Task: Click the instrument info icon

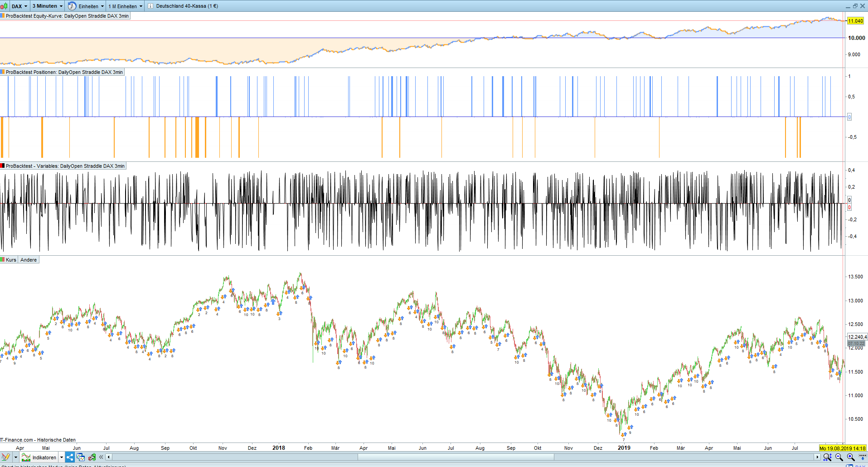Action: 150,6
